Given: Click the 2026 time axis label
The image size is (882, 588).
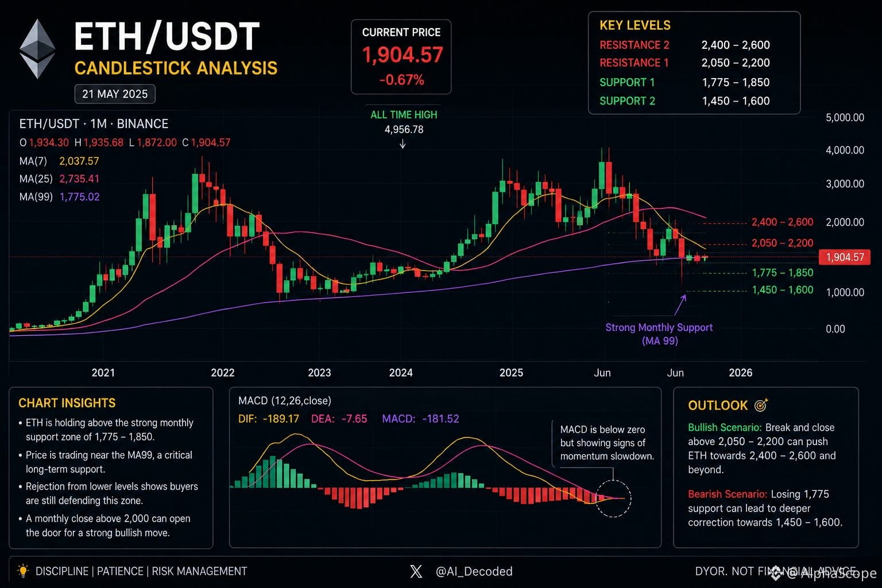Looking at the screenshot, I should click(741, 373).
